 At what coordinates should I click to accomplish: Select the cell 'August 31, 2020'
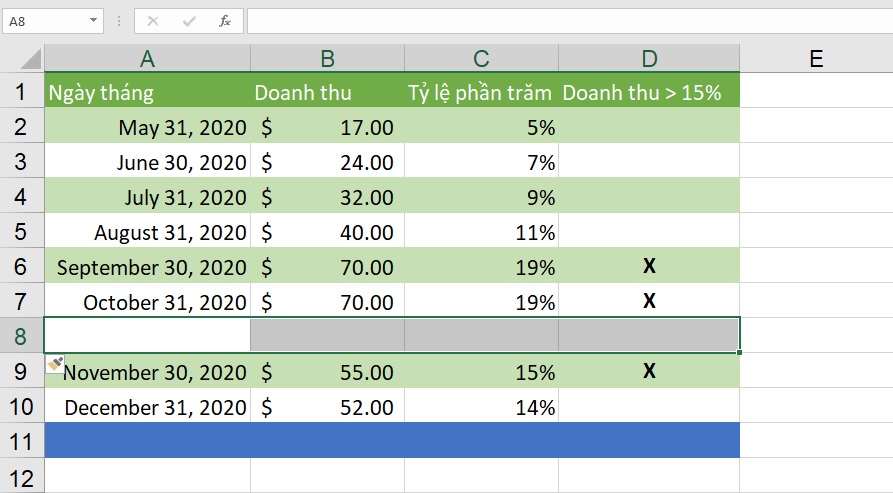pos(148,231)
